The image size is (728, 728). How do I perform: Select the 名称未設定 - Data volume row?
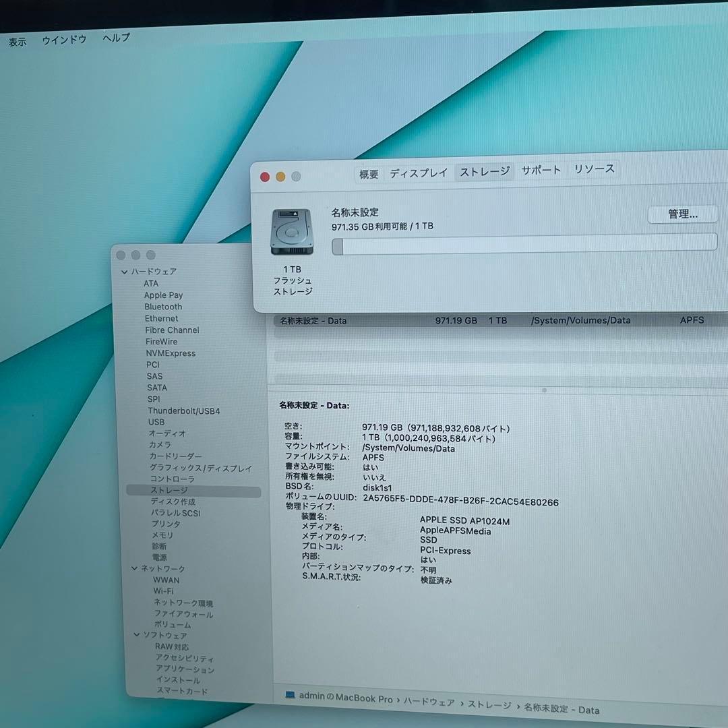(404, 320)
